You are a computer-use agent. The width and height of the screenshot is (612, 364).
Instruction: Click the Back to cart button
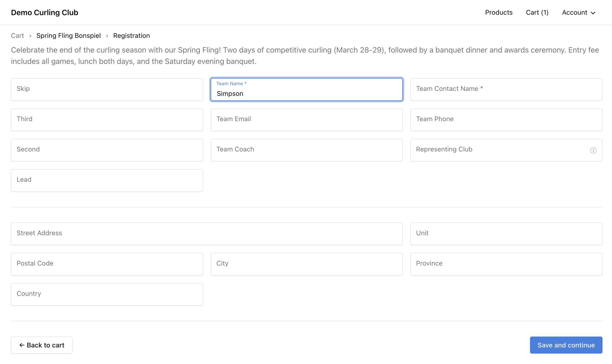tap(41, 345)
